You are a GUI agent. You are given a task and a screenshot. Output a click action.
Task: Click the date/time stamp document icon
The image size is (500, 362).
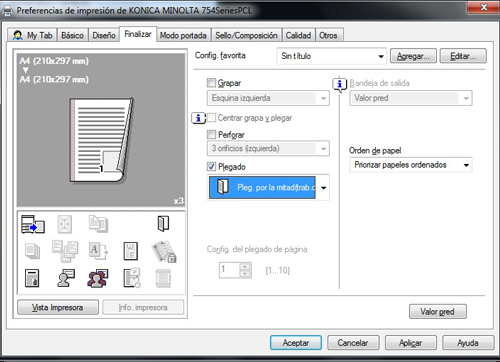coord(132,277)
